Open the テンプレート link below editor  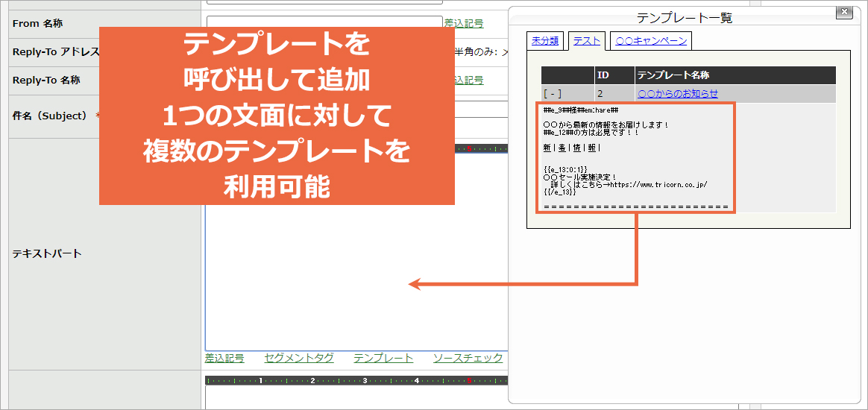point(383,358)
